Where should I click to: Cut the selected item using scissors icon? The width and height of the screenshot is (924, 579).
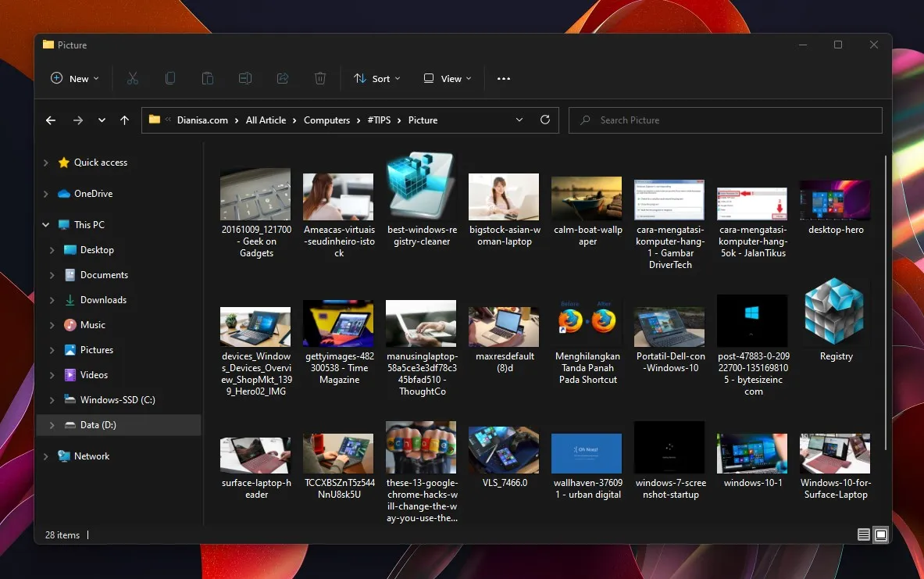(133, 78)
